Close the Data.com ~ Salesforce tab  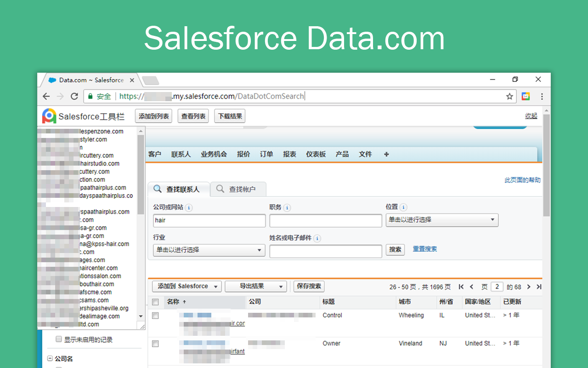tap(132, 80)
